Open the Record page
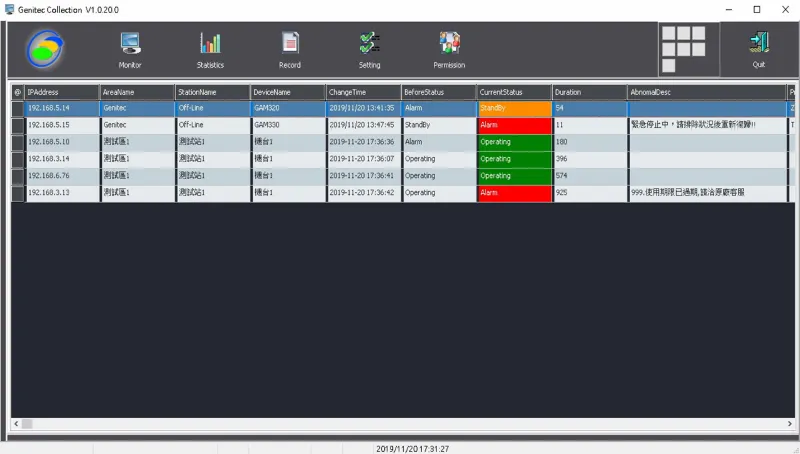This screenshot has width=800, height=454. 290,50
